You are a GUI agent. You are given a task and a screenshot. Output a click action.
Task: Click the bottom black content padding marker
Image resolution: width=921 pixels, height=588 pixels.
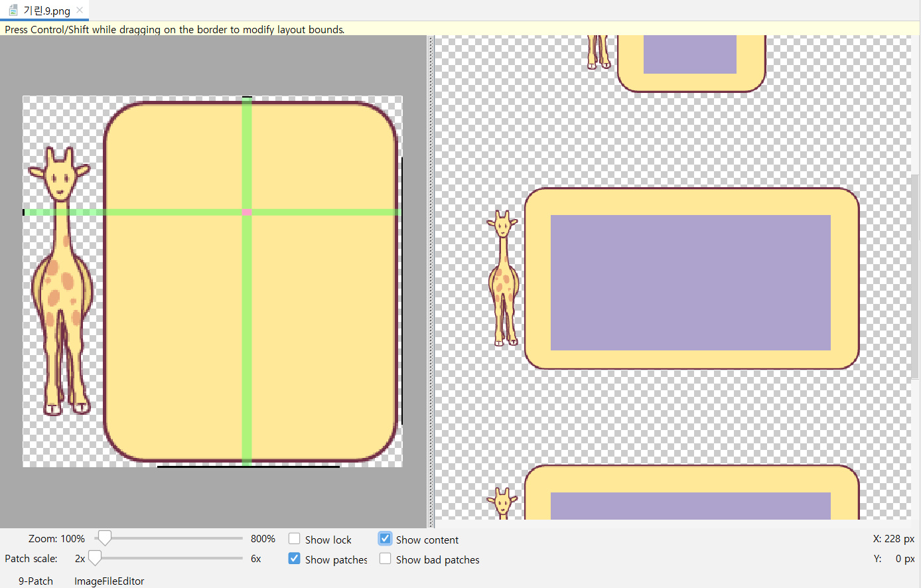(248, 467)
